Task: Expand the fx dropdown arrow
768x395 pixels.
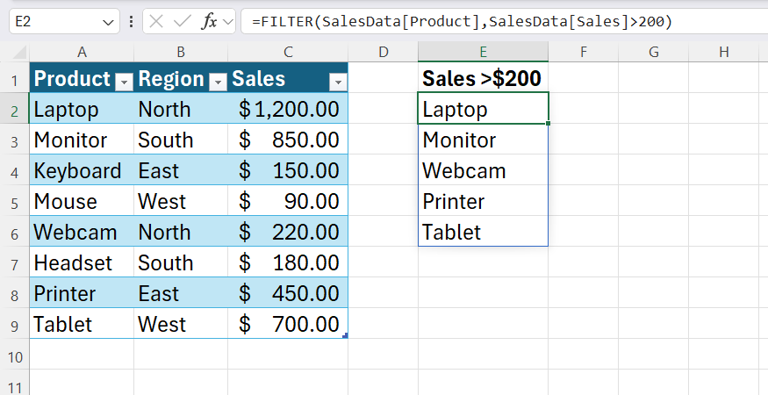Action: click(227, 22)
